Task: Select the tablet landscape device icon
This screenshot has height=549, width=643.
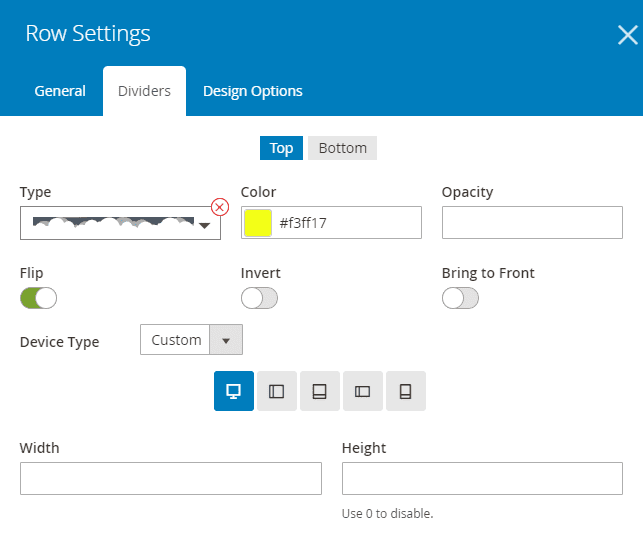Action: (277, 391)
